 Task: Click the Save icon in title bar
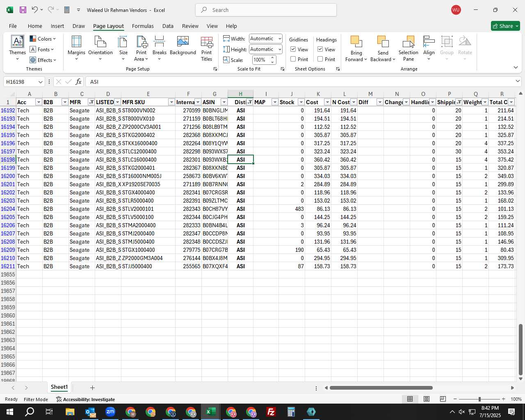pos(23,10)
